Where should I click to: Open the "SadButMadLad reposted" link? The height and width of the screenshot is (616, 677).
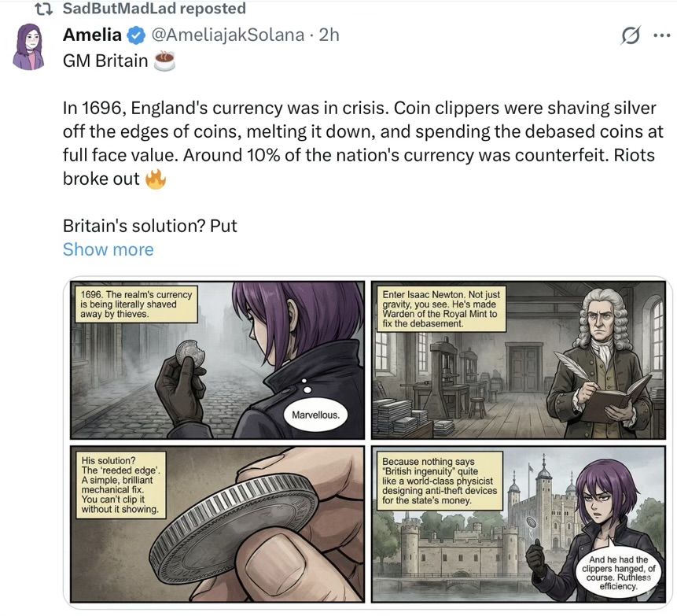point(153,9)
